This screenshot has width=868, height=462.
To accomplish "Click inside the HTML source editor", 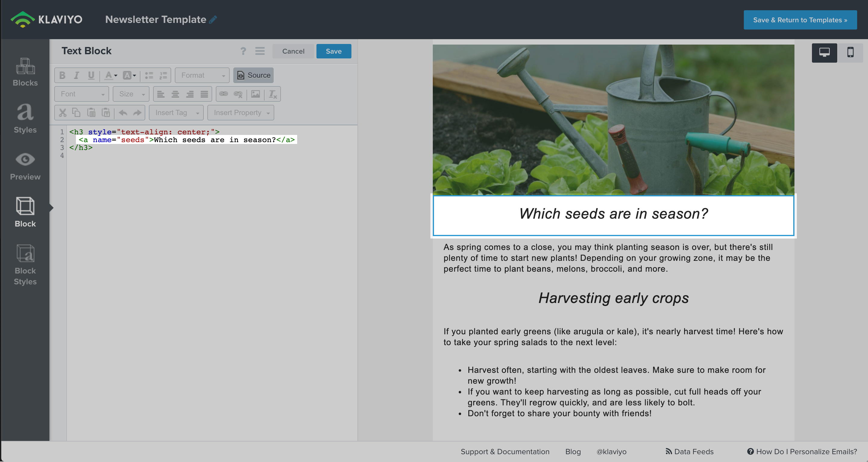I will coord(212,283).
